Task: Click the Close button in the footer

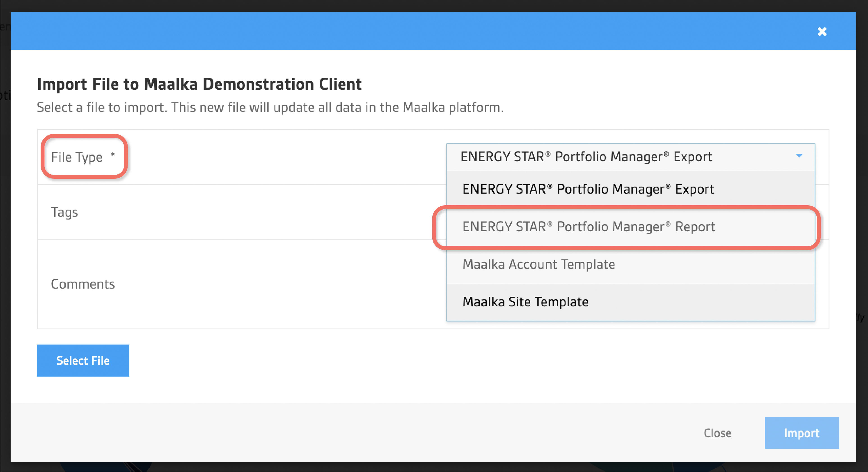Action: coord(717,433)
